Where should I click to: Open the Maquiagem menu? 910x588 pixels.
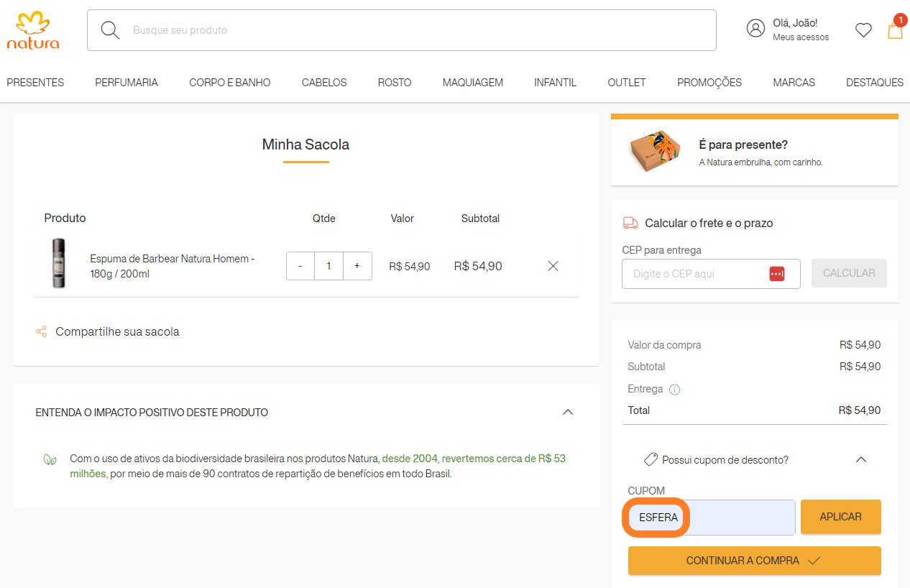[x=473, y=83]
